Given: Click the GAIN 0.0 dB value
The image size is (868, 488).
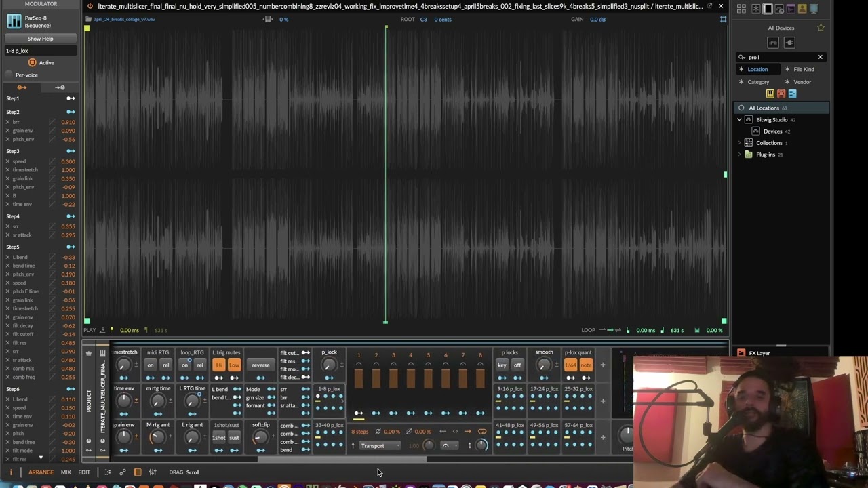Looking at the screenshot, I should 597,19.
